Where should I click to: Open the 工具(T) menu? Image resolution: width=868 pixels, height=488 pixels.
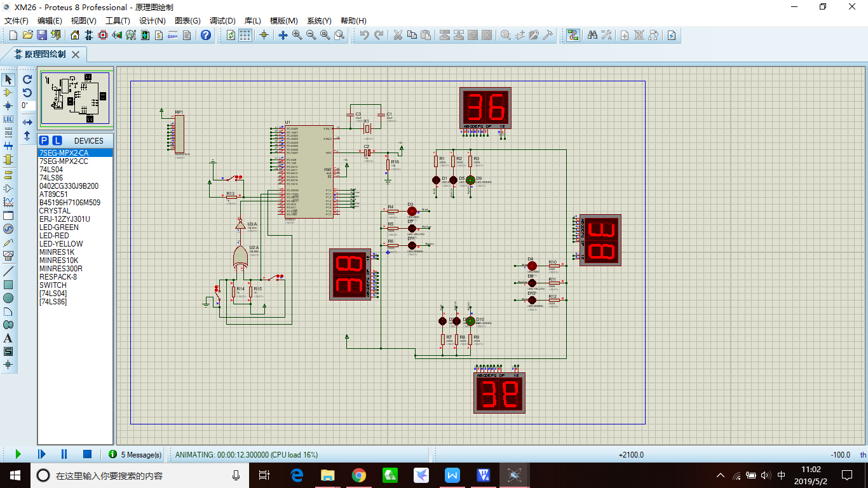coord(117,21)
